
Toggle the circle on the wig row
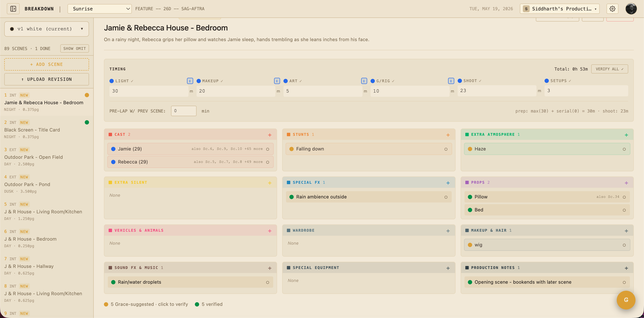click(x=624, y=245)
